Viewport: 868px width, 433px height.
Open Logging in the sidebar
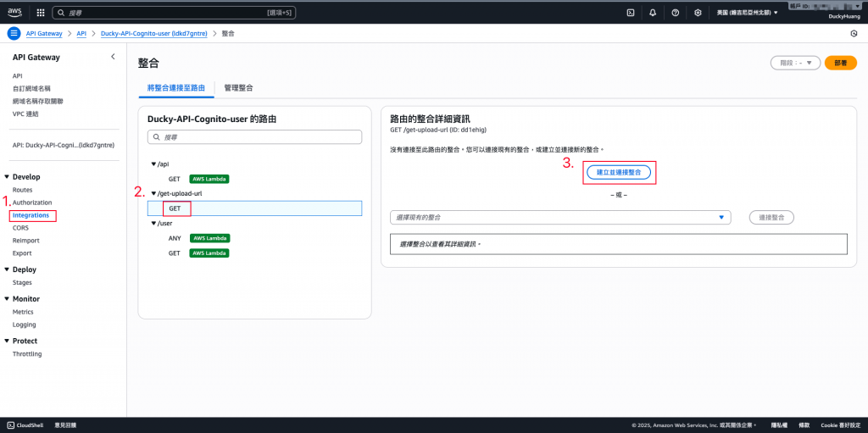click(x=25, y=325)
